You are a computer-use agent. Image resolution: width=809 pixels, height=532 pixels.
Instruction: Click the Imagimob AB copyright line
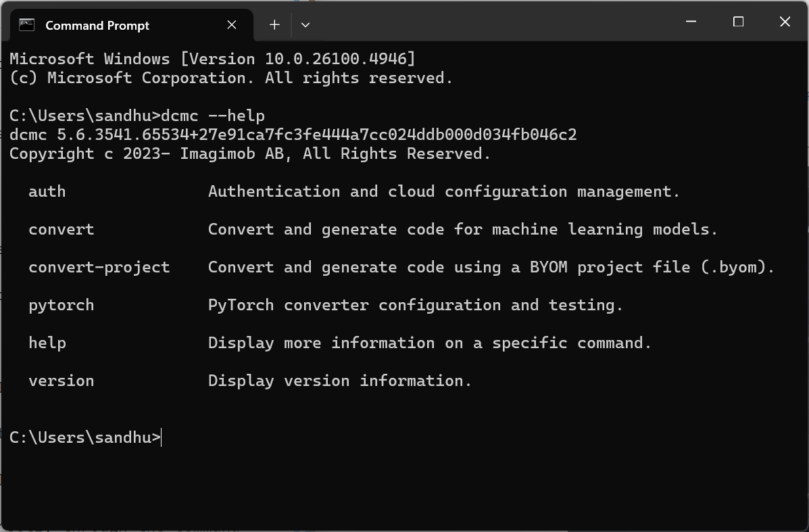coord(250,153)
